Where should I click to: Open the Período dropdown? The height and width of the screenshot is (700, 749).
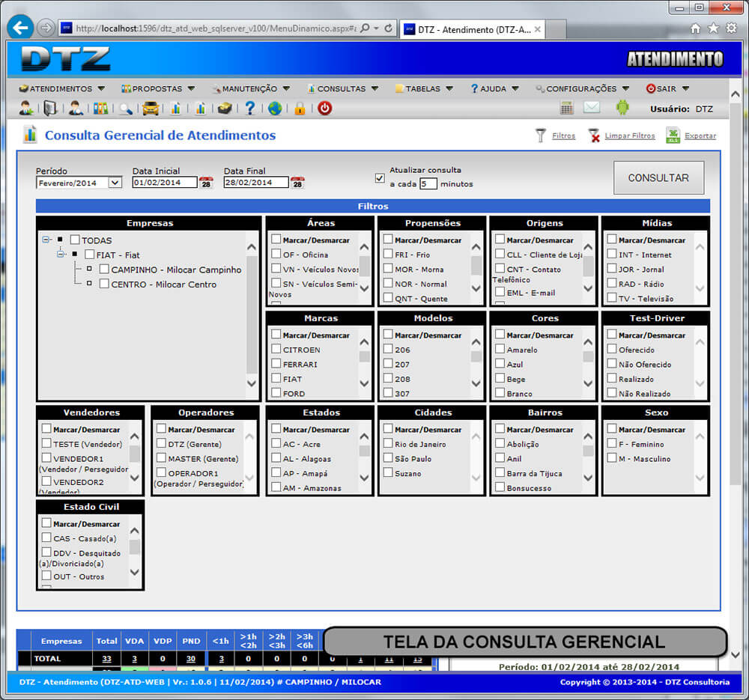pos(79,183)
